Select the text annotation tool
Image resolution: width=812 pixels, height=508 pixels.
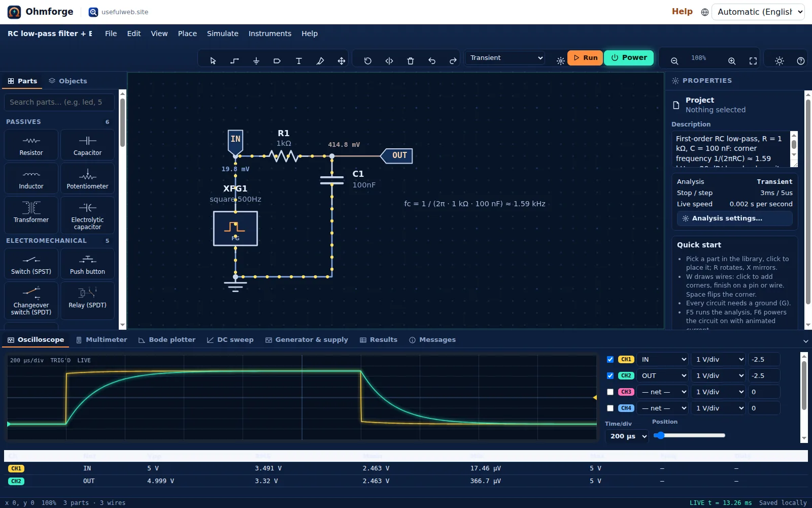[x=299, y=60]
